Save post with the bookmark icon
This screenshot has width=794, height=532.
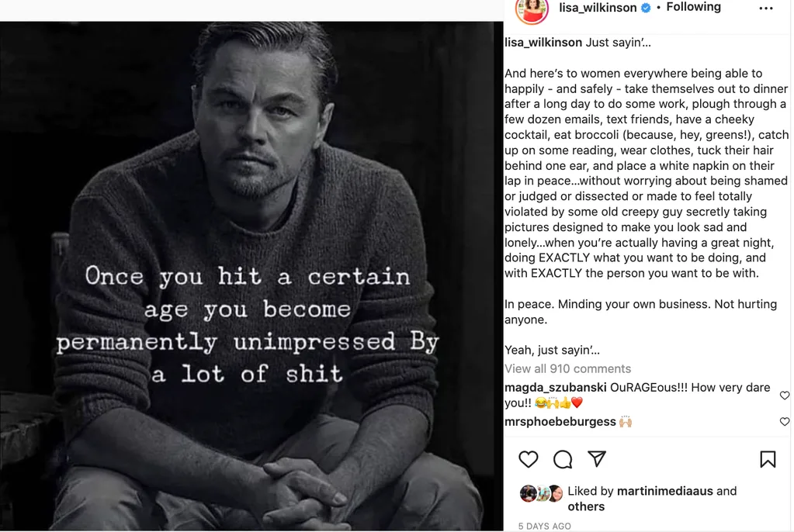pos(768,459)
